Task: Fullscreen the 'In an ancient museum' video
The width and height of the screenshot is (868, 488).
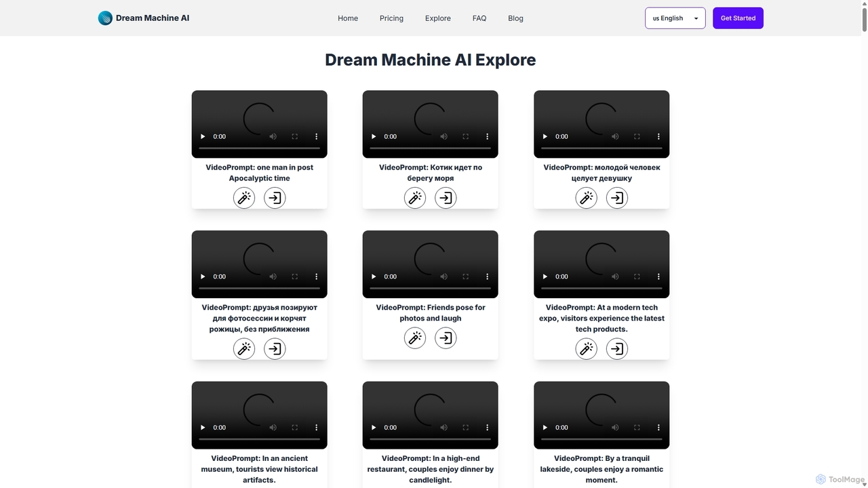Action: [294, 428]
